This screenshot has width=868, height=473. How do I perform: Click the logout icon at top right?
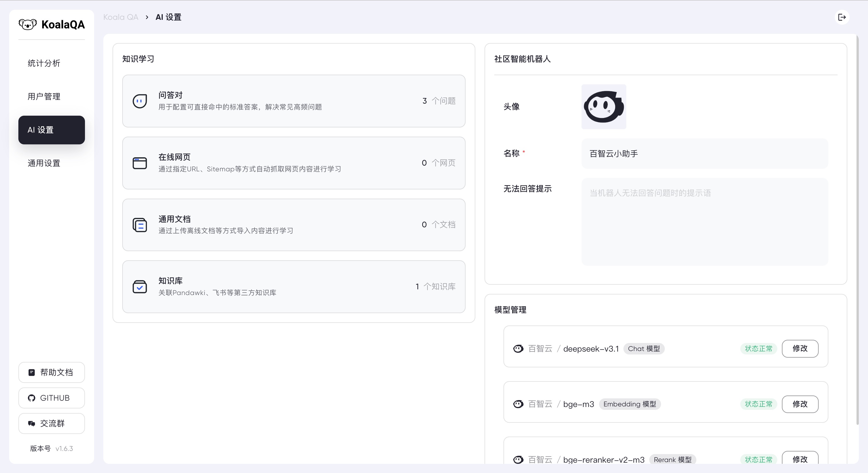pyautogui.click(x=842, y=17)
